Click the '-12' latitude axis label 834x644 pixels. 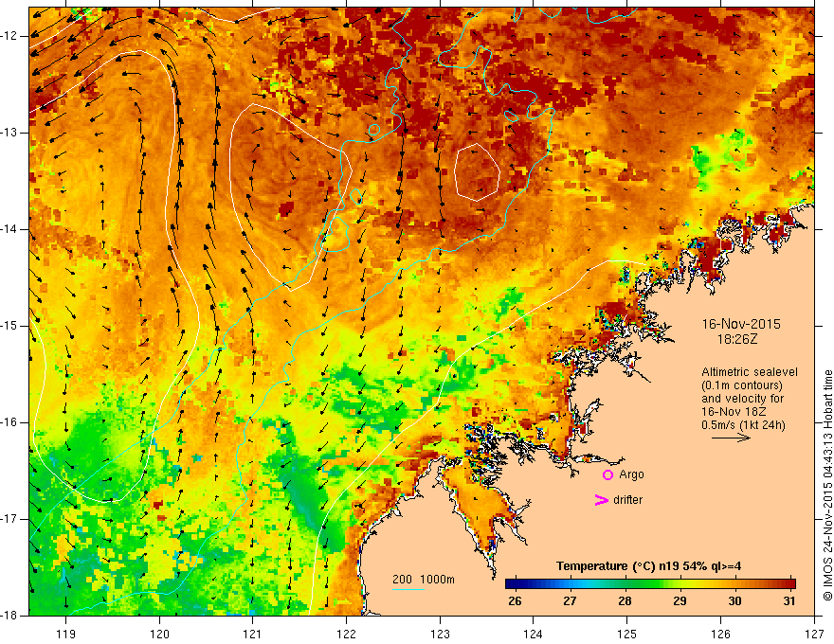coord(9,36)
